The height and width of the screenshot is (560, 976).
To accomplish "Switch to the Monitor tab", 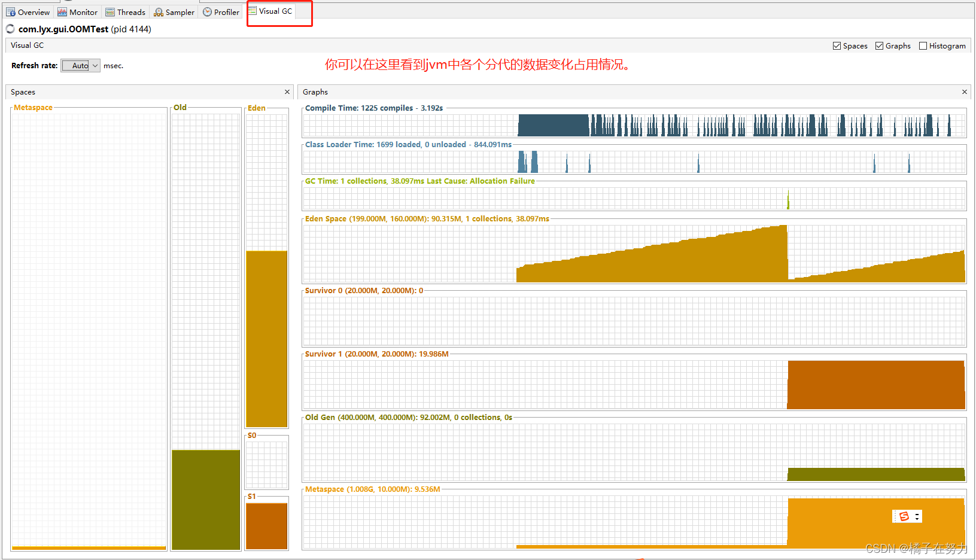I will 78,12.
